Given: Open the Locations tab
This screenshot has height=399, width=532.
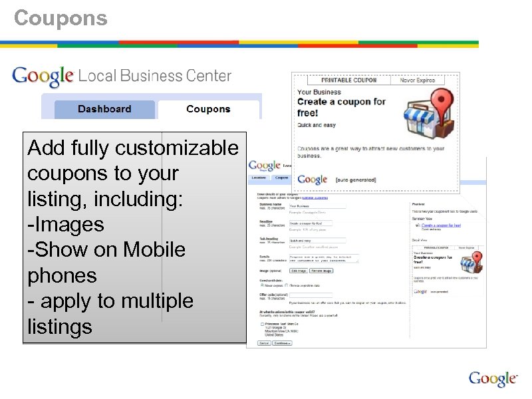Looking at the screenshot, I should [x=259, y=178].
